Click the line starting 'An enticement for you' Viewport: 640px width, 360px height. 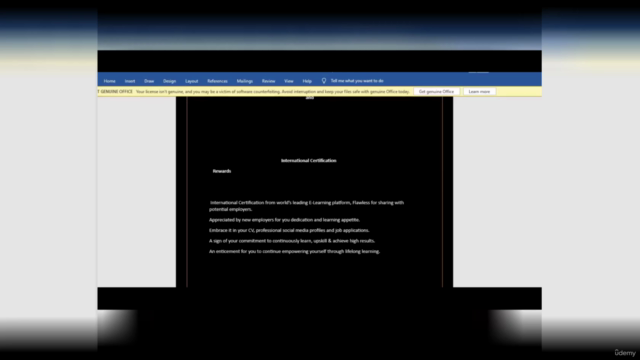(x=294, y=251)
